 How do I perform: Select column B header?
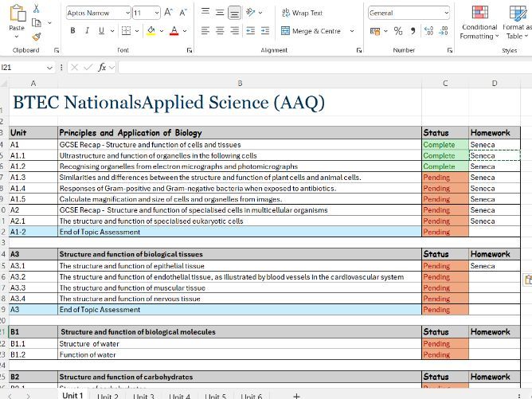240,83
